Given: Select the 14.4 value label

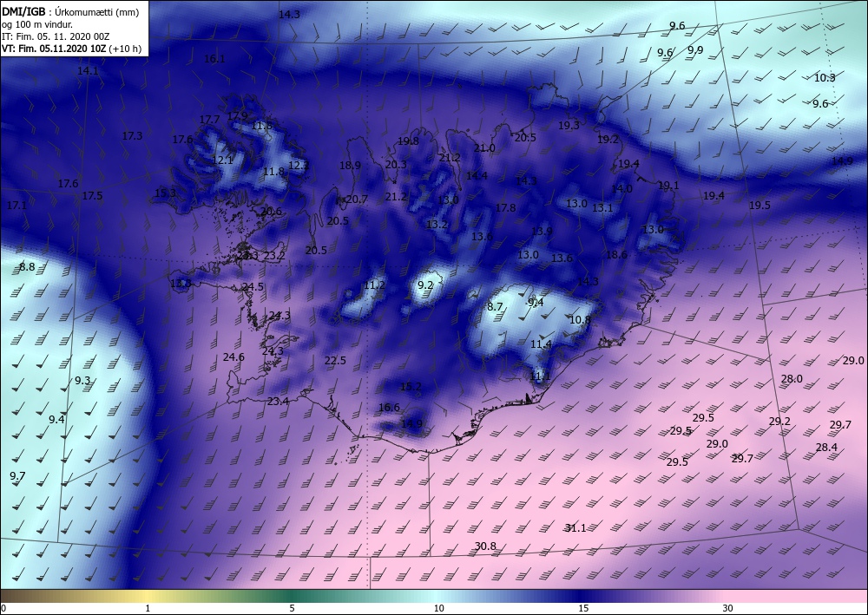Looking at the screenshot, I should click(x=477, y=175).
